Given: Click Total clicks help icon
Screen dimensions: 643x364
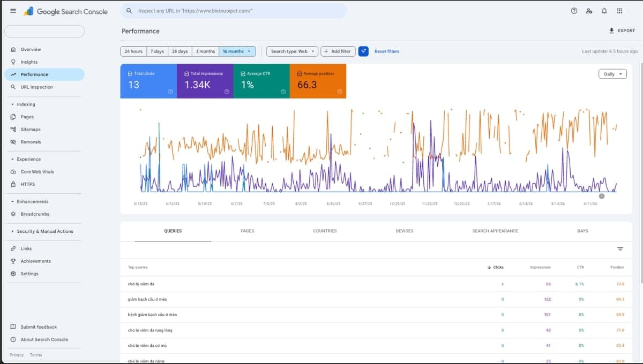Looking at the screenshot, I should (x=170, y=92).
